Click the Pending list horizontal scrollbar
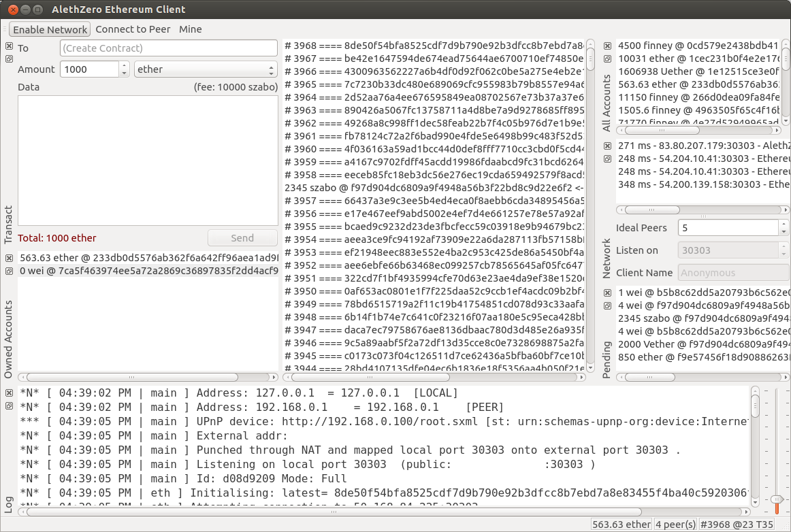Image resolution: width=791 pixels, height=532 pixels. click(x=703, y=377)
